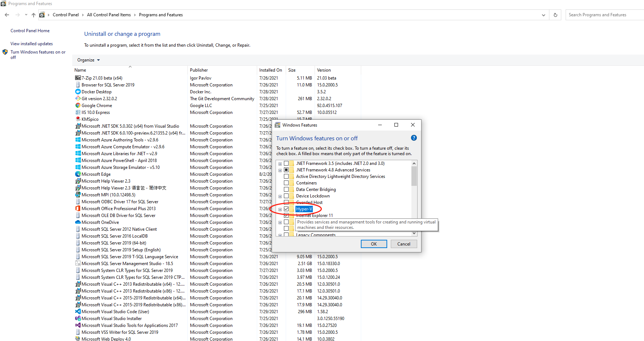The image size is (644, 341).
Task: Sort the list by Name column
Action: click(x=130, y=70)
